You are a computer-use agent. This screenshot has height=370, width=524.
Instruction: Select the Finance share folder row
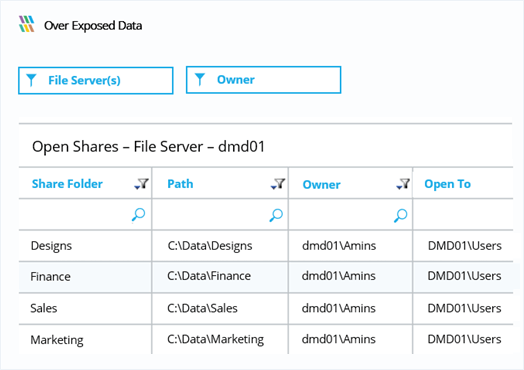[x=265, y=276]
